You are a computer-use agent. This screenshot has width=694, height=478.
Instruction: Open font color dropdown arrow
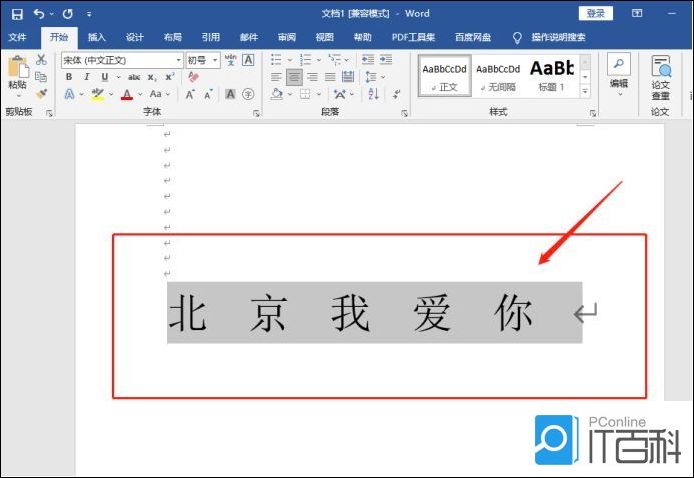[x=140, y=94]
